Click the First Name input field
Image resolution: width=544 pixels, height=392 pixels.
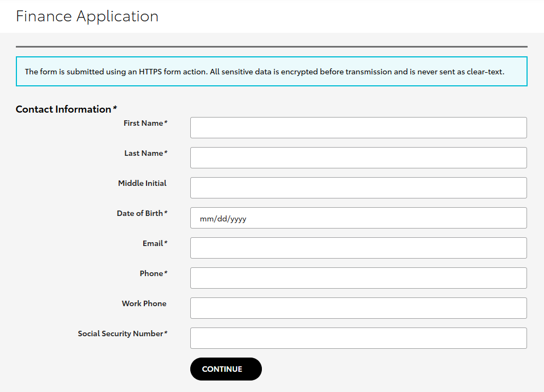coord(359,128)
